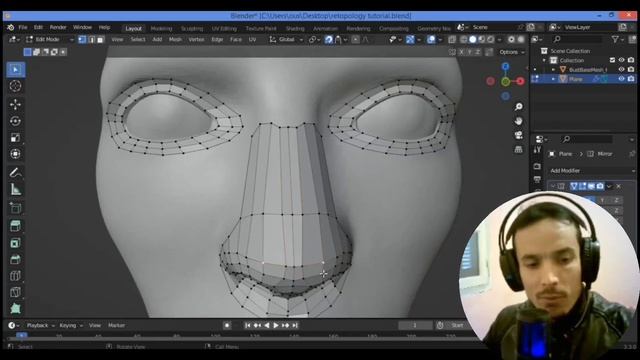This screenshot has width=640, height=360.
Task: Click the outliner filter funnel icon
Action: point(615,39)
